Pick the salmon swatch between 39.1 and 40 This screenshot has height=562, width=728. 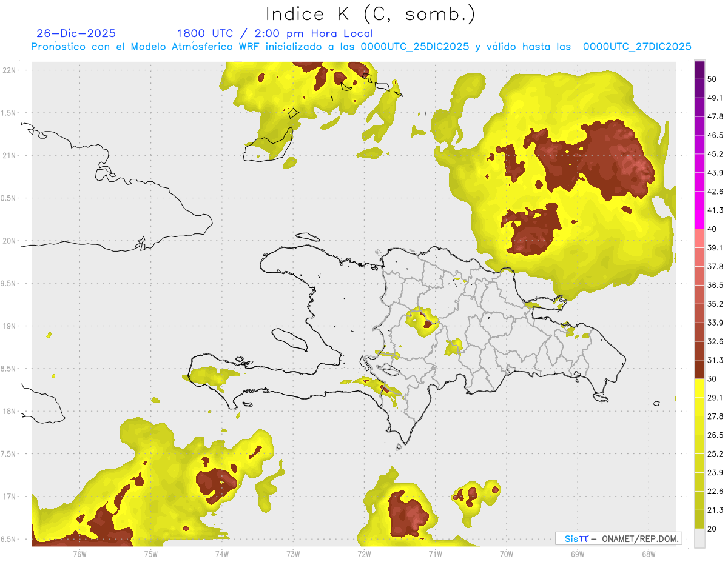[x=699, y=238]
